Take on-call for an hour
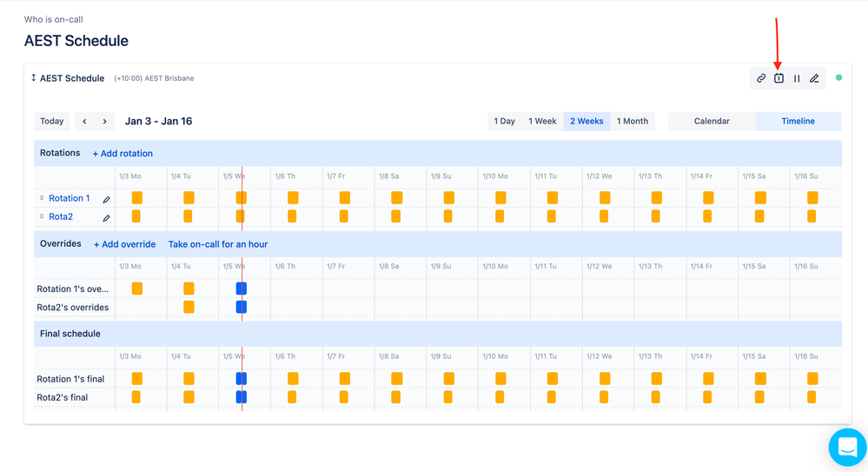This screenshot has width=868, height=472. click(218, 244)
